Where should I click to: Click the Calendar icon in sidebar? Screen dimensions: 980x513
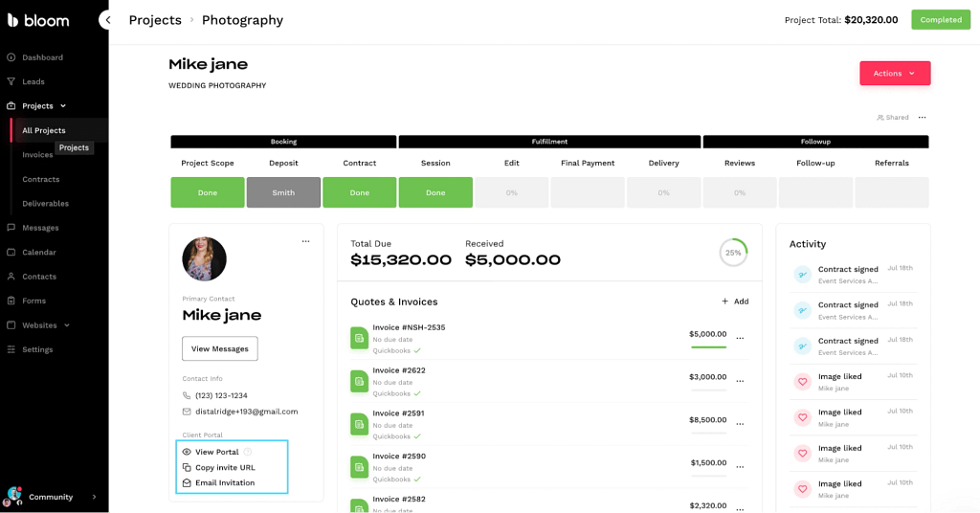click(x=11, y=253)
